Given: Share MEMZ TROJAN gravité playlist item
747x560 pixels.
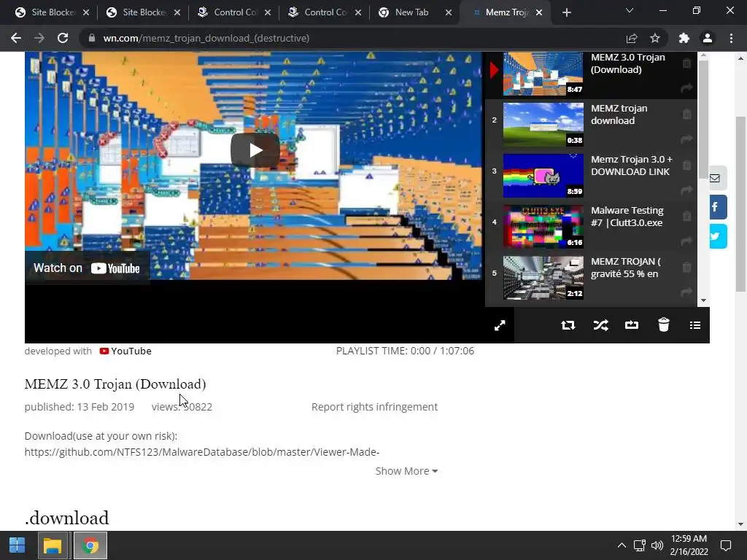Looking at the screenshot, I should [x=686, y=292].
